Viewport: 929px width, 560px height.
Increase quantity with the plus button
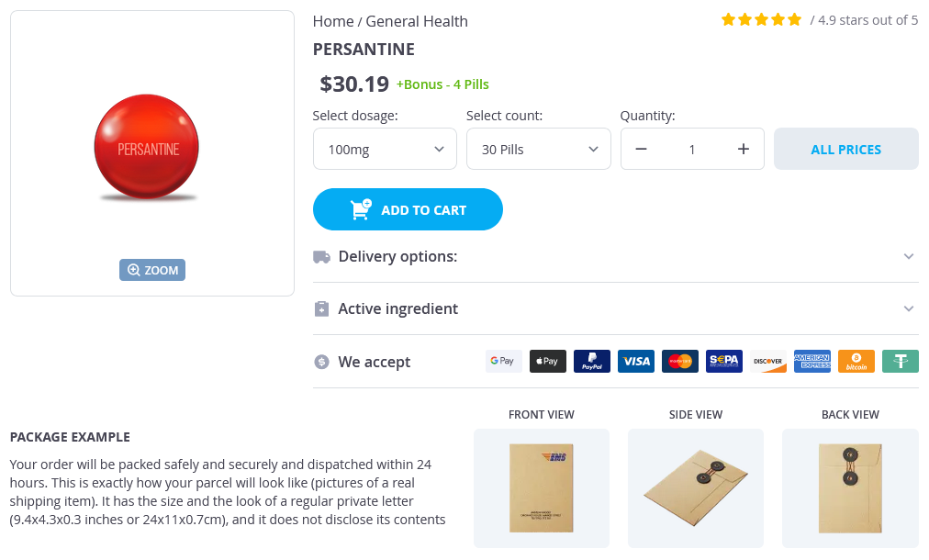pos(744,149)
